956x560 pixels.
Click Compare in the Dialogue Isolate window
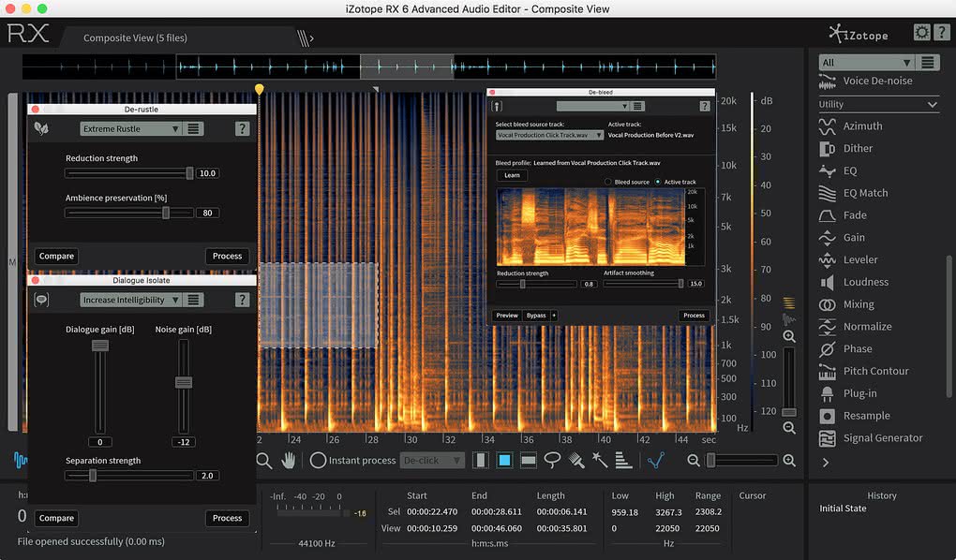(x=56, y=518)
